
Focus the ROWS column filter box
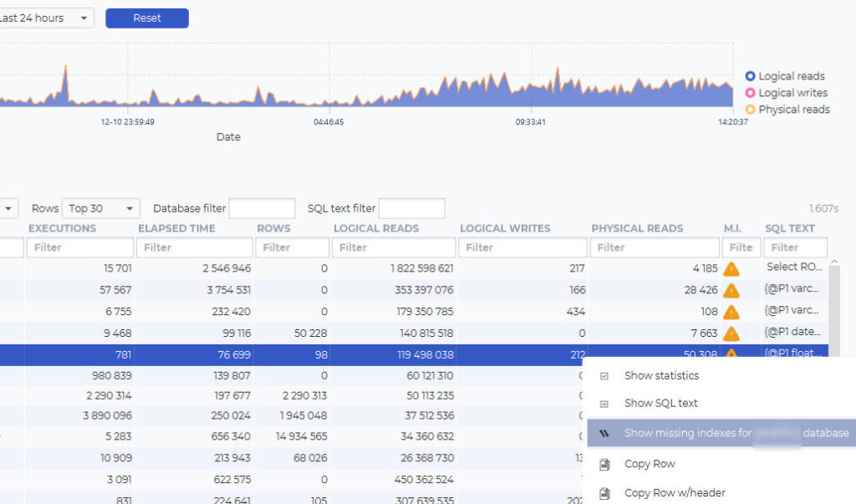tap(293, 247)
